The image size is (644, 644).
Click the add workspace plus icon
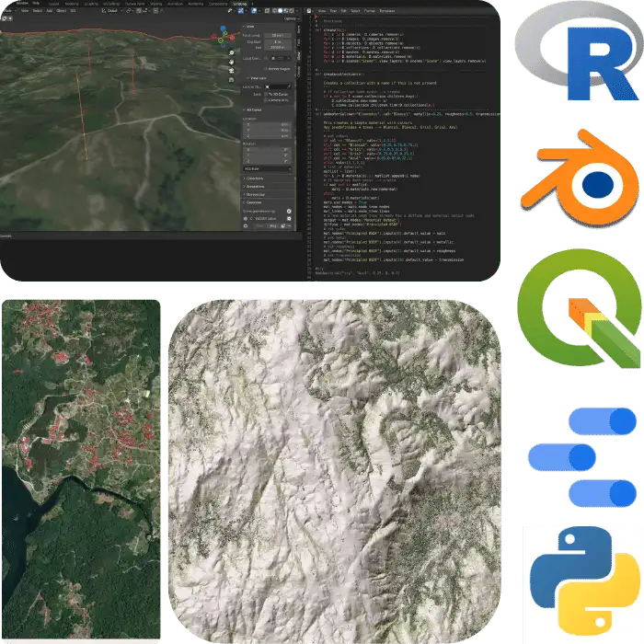252,4
